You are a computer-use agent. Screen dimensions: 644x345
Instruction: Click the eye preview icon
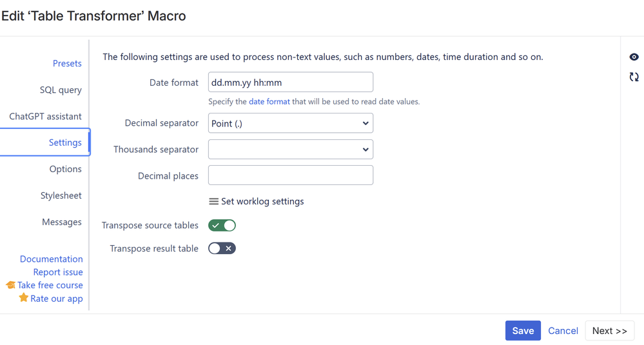(634, 57)
